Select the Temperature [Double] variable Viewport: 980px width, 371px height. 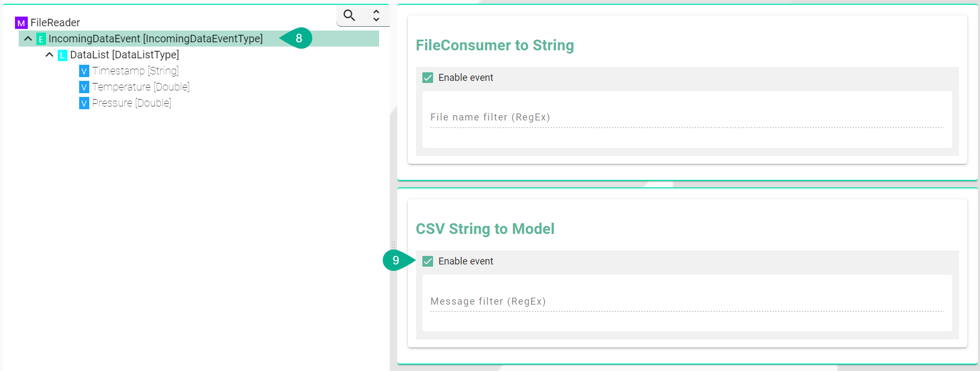141,87
